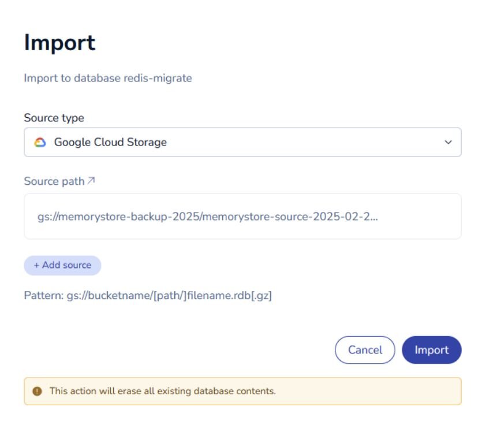The width and height of the screenshot is (501, 448).
Task: Click the warning icon in the yellow banner
Action: pos(38,391)
